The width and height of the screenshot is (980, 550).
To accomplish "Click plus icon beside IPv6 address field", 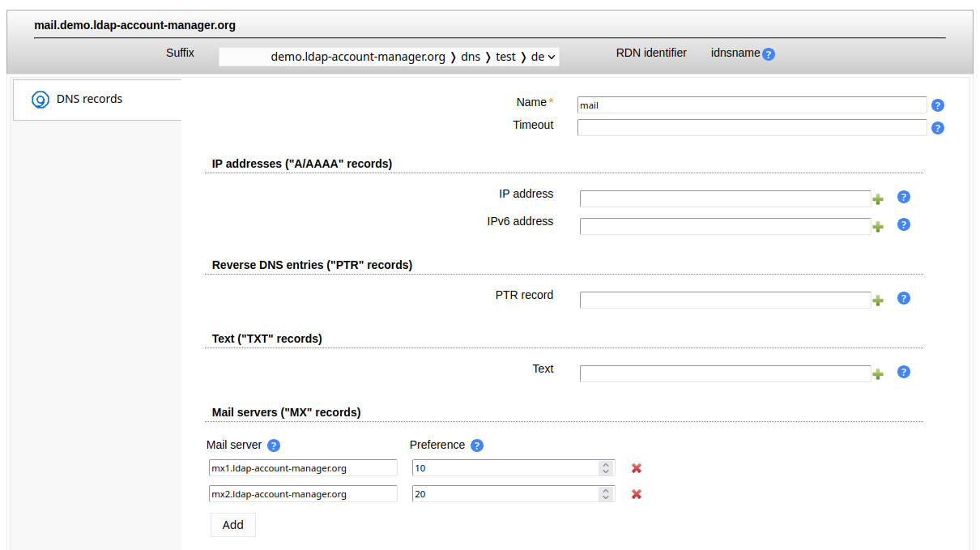I will tap(877, 227).
